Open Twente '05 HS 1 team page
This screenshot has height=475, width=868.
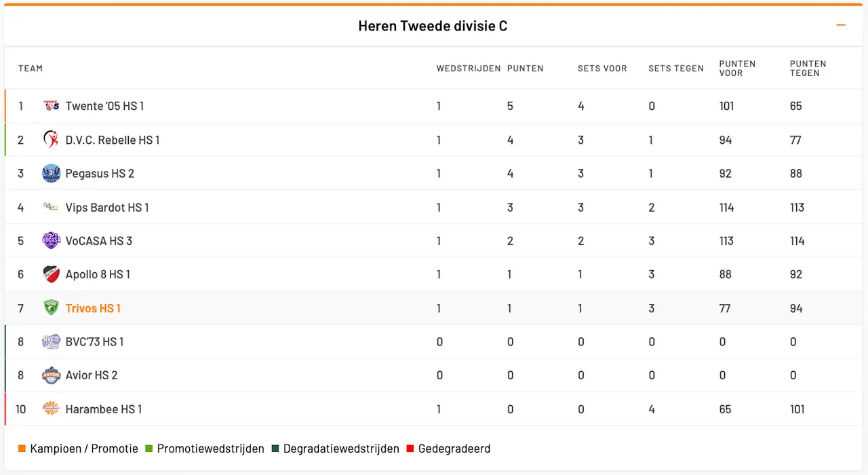pyautogui.click(x=104, y=106)
